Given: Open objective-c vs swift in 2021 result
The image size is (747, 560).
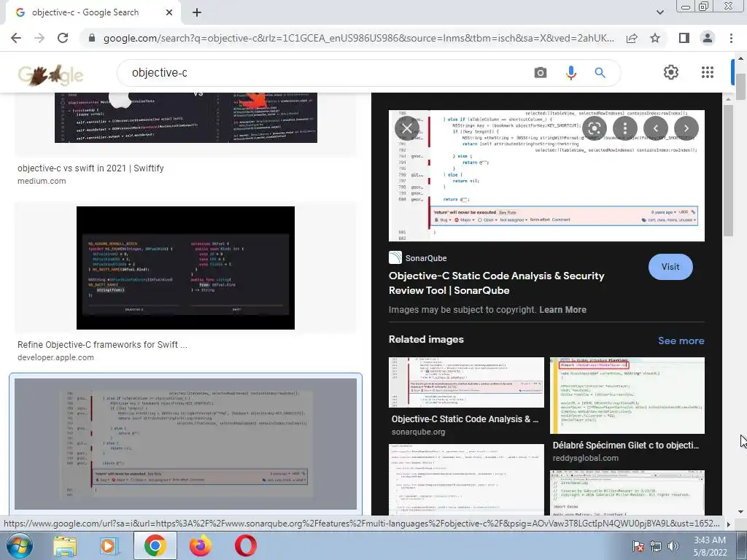Looking at the screenshot, I should (x=90, y=168).
